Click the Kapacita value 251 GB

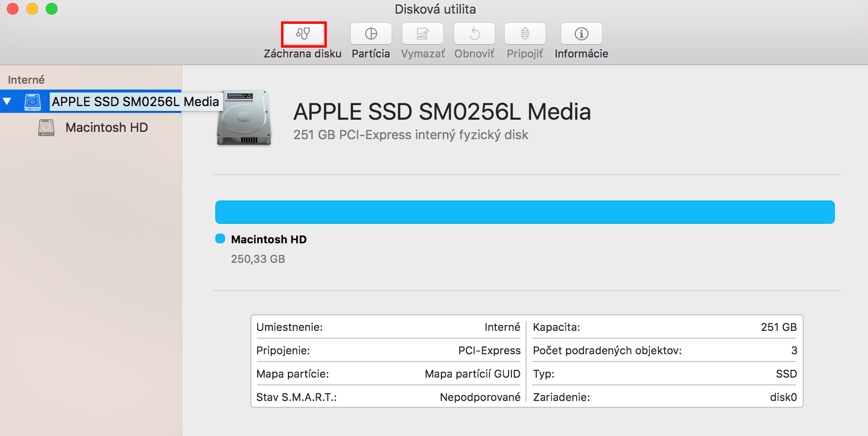pyautogui.click(x=779, y=327)
